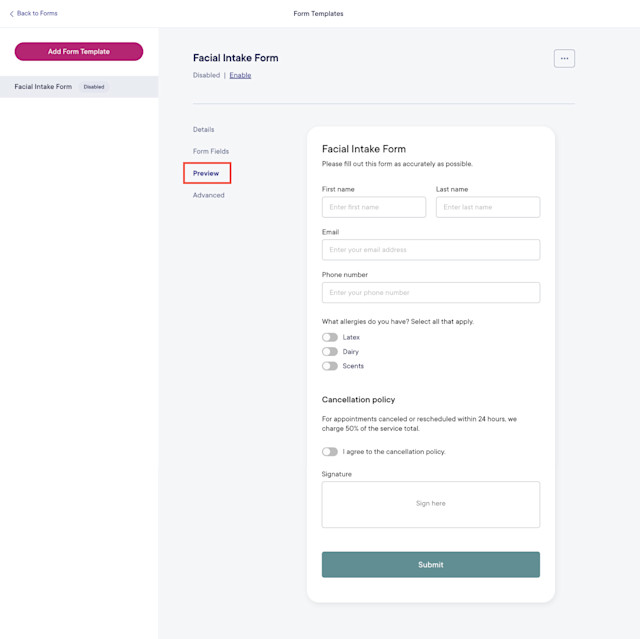
Task: Select the Preview tab
Action: [x=206, y=173]
